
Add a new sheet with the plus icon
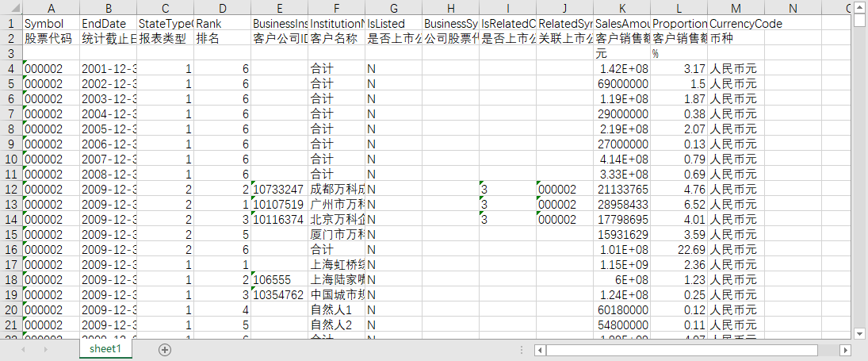[x=165, y=349]
